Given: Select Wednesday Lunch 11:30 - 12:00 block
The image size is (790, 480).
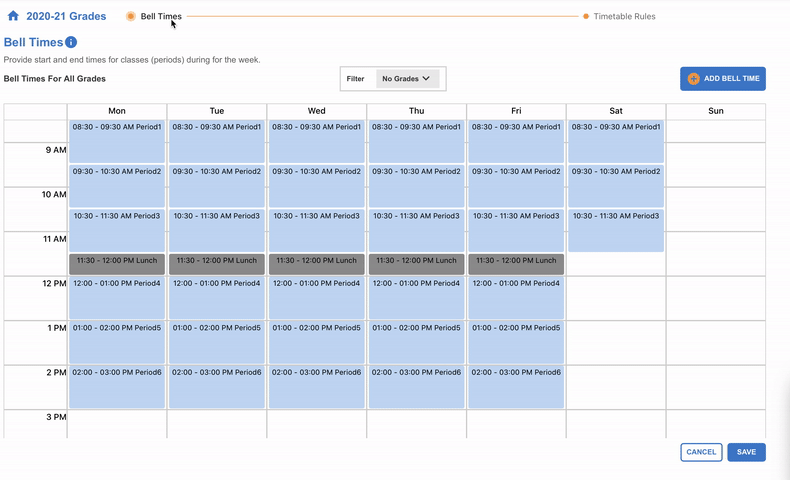Looking at the screenshot, I should 316,264.
